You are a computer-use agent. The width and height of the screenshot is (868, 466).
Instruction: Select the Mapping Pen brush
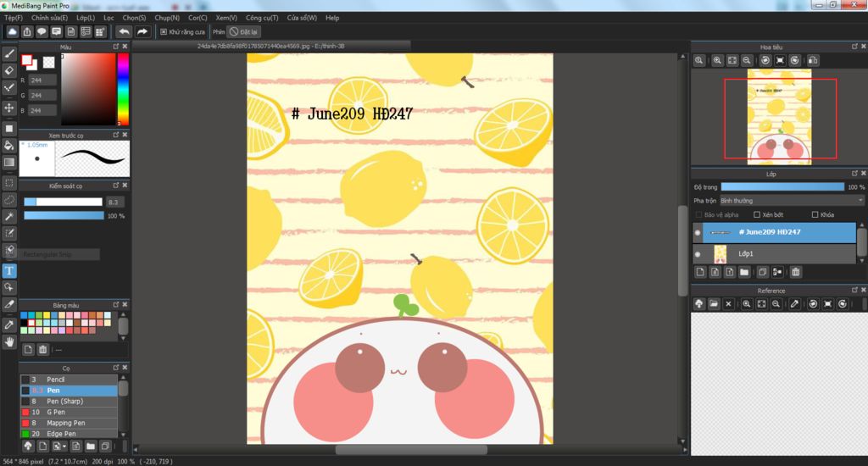(x=70, y=423)
